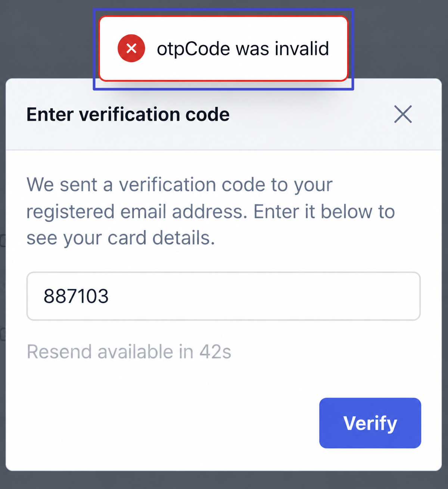Click the X icon in the dialog header
The width and height of the screenshot is (448, 489).
tap(403, 114)
